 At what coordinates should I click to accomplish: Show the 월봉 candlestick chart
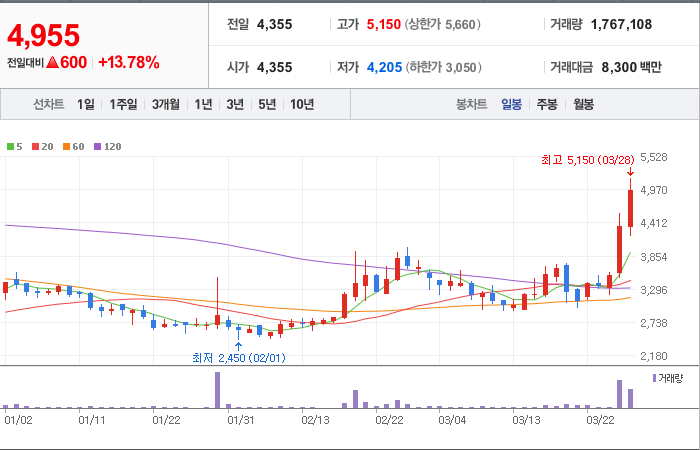tap(583, 104)
